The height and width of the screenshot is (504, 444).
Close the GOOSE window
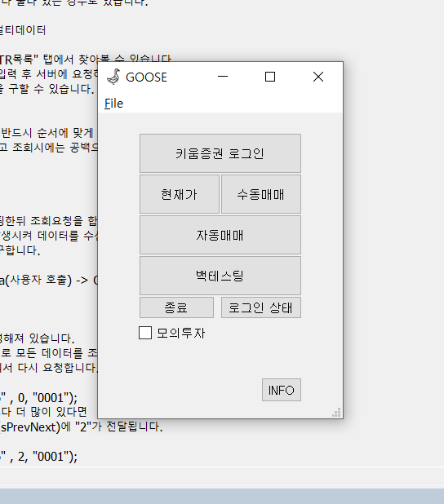coord(318,77)
